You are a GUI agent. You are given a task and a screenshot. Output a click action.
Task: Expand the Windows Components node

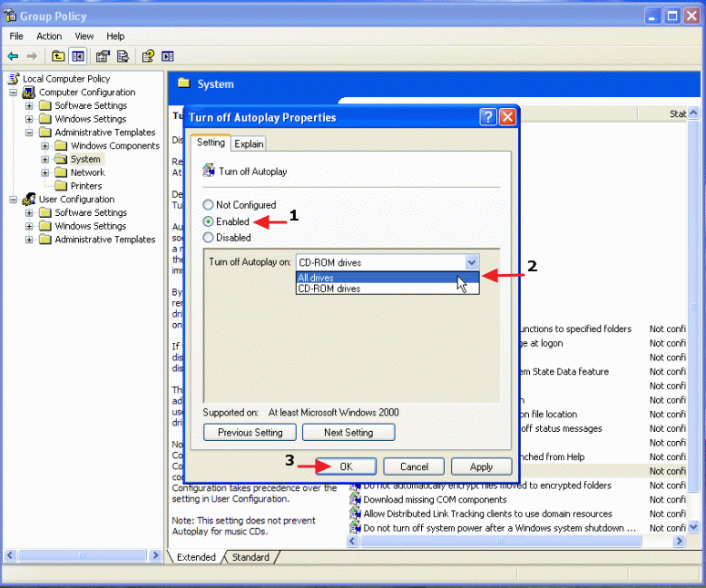click(x=45, y=146)
